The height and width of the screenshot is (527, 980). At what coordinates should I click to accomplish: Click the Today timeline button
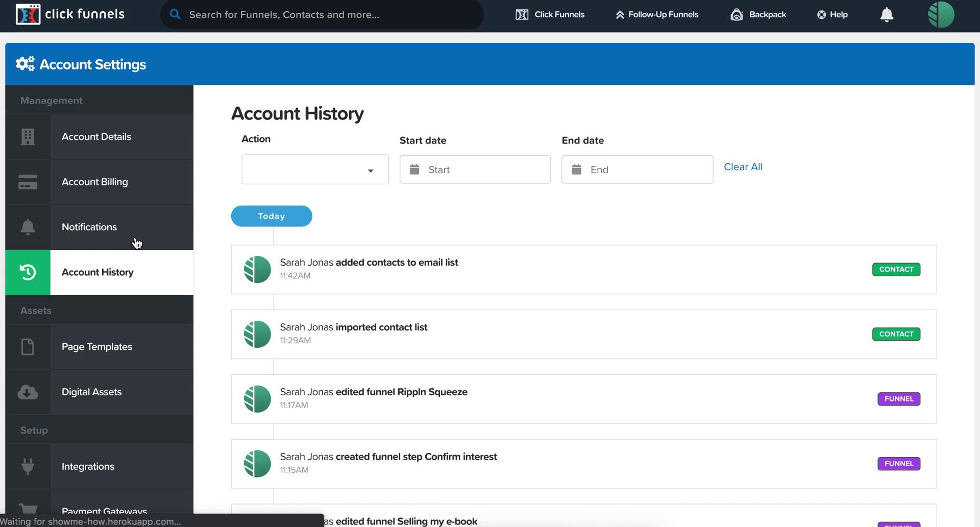click(272, 216)
